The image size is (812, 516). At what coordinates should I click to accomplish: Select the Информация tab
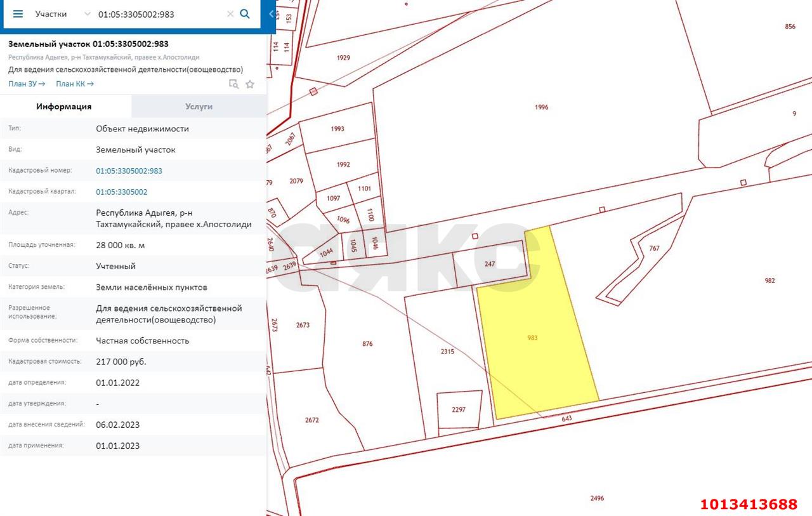pos(63,107)
